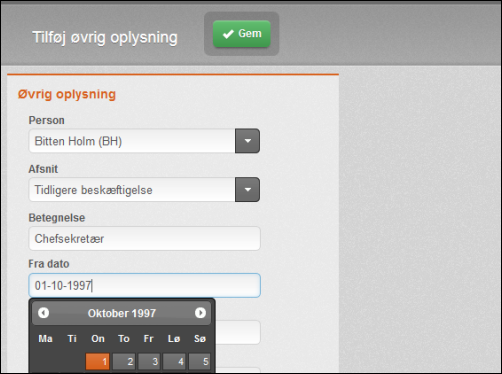Click the Fra dato field with 01-10-1997
This screenshot has width=502, height=374.
144,285
